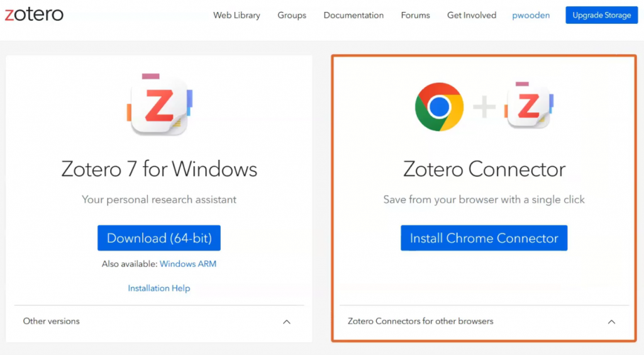Open the Web Library menu item
The height and width of the screenshot is (355, 644).
click(236, 15)
